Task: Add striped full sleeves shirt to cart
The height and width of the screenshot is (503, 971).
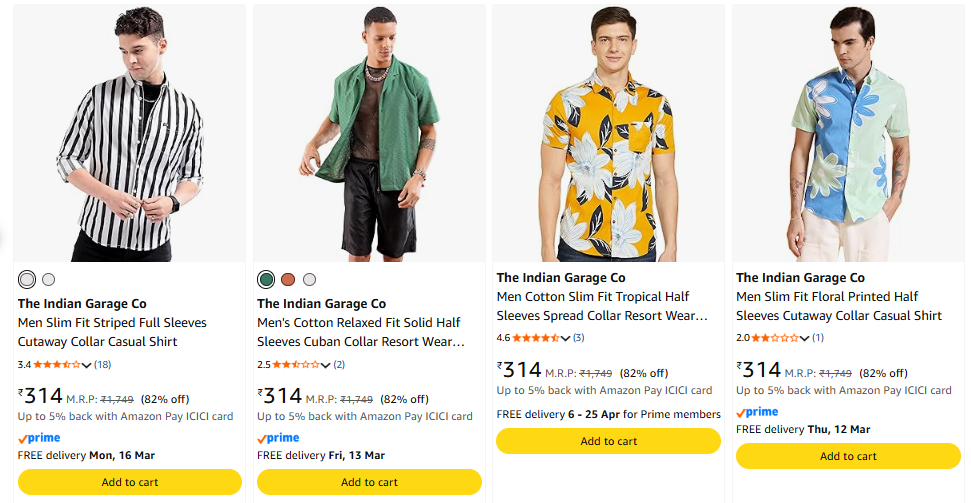Action: click(x=130, y=482)
